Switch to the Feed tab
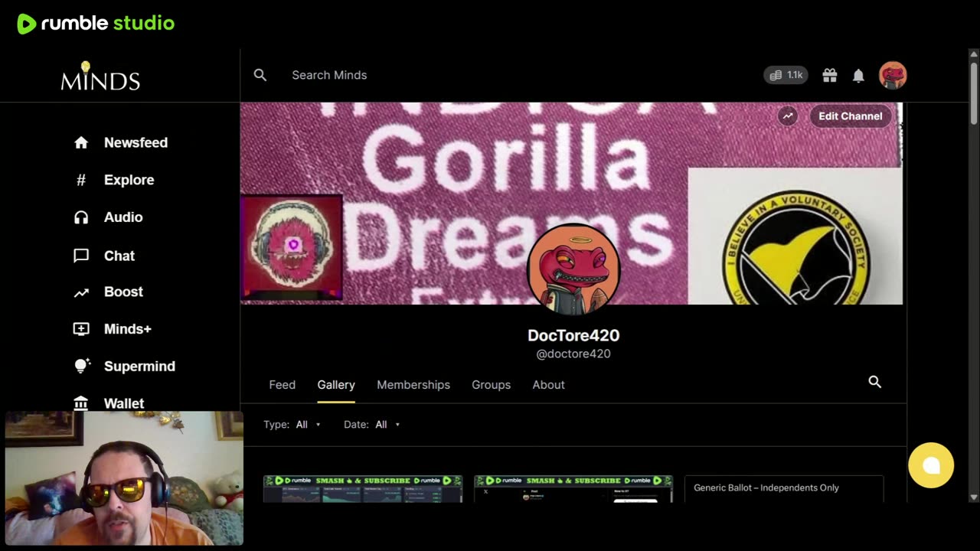This screenshot has height=551, width=980. pyautogui.click(x=282, y=385)
